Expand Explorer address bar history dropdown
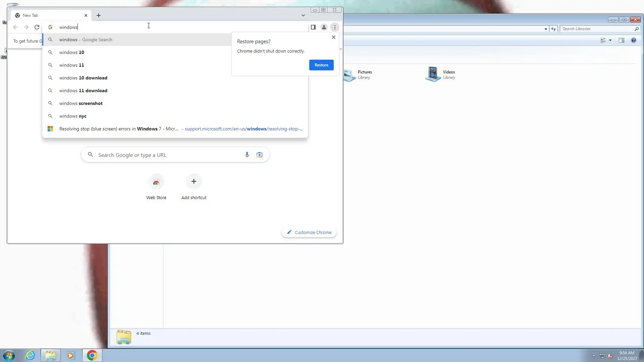The image size is (644, 362). [x=546, y=29]
